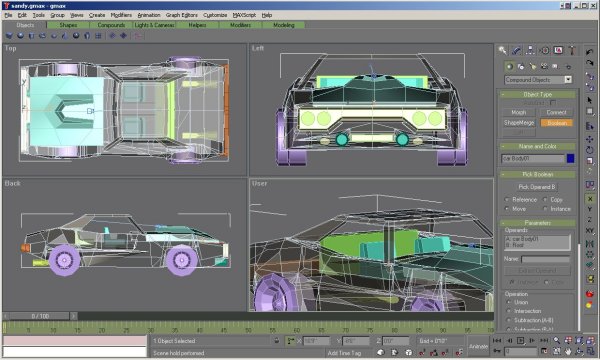Open the MAXScript menu

click(x=244, y=15)
